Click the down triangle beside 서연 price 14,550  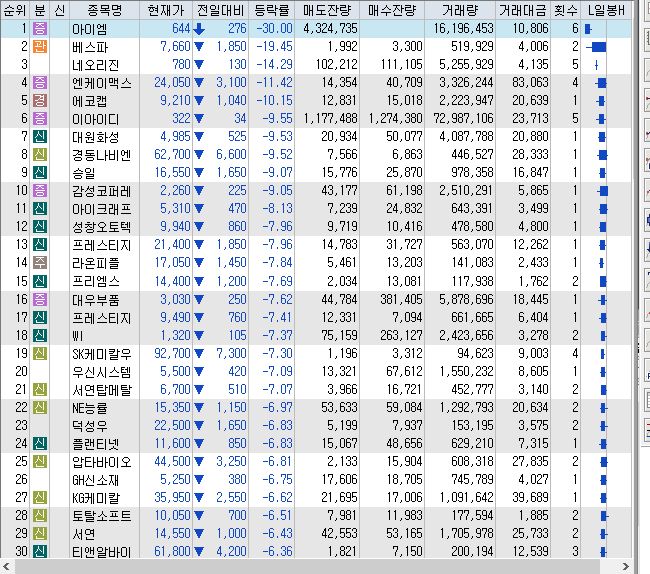click(x=199, y=533)
